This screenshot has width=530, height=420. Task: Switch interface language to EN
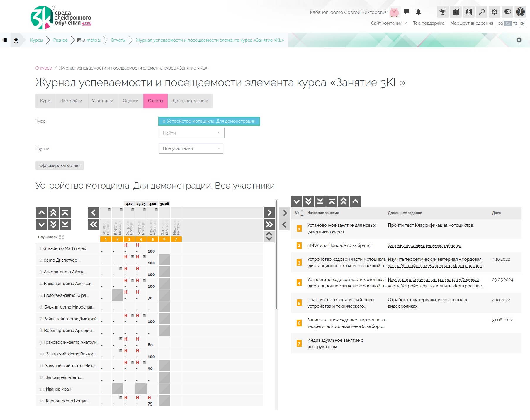click(522, 23)
